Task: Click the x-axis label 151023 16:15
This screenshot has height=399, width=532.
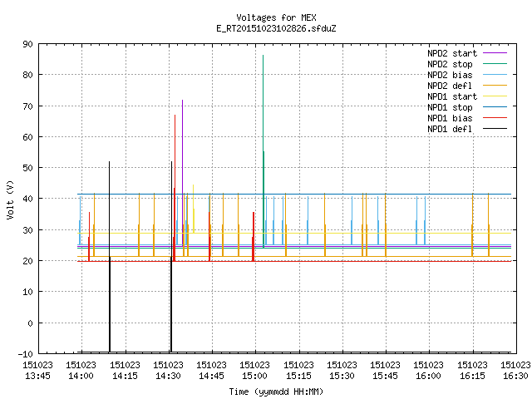Action: tap(472, 370)
